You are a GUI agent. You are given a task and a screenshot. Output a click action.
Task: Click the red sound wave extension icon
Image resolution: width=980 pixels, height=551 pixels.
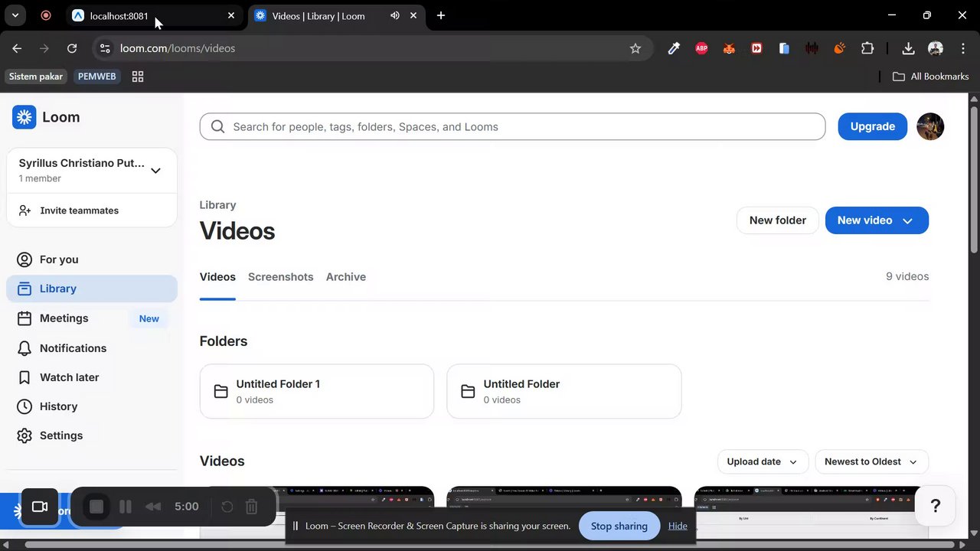[812, 48]
